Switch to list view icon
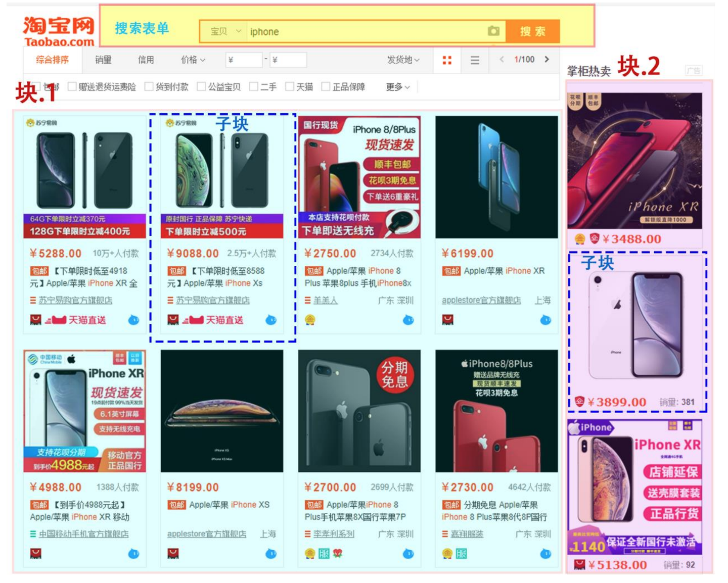This screenshot has width=728, height=583. (x=474, y=60)
